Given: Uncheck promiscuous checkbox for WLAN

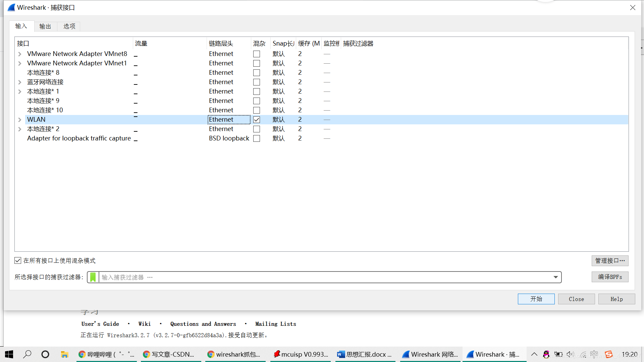Looking at the screenshot, I should tap(257, 120).
